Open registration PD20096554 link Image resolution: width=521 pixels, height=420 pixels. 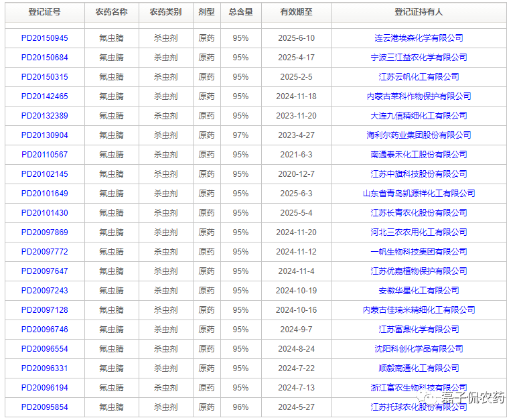point(44,349)
